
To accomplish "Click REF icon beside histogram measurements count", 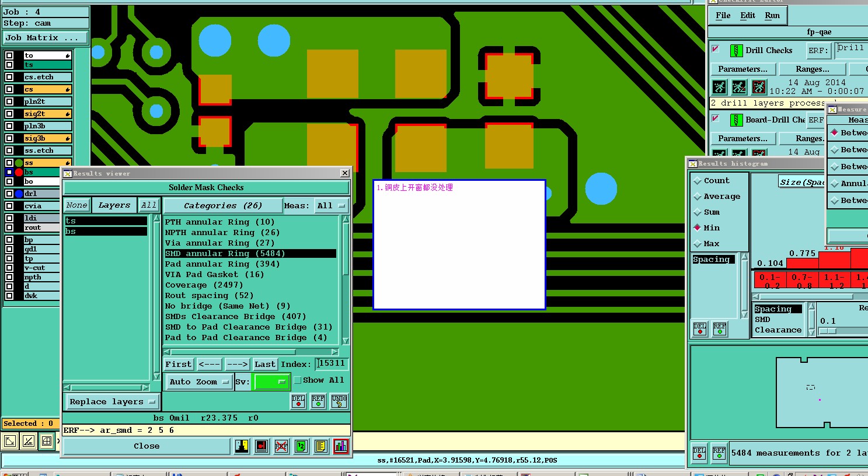I will pos(719,453).
